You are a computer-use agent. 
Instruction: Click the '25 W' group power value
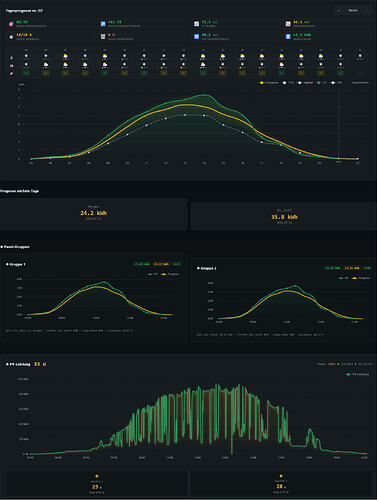click(x=97, y=487)
